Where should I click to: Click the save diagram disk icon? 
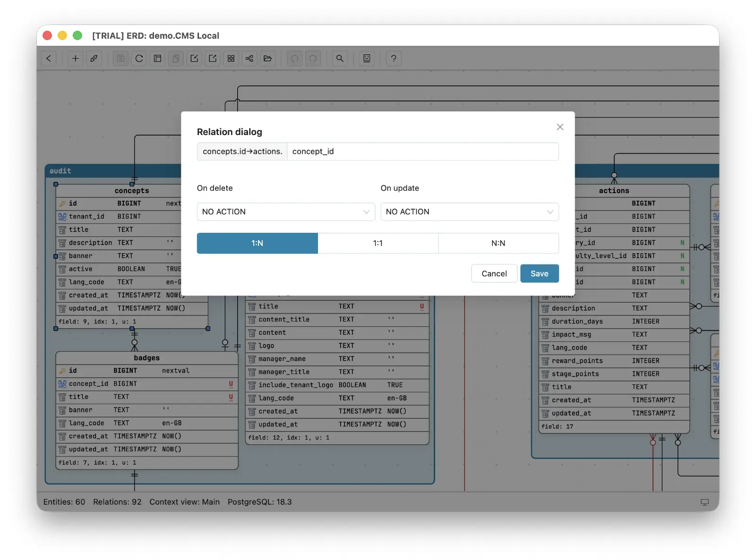(120, 59)
